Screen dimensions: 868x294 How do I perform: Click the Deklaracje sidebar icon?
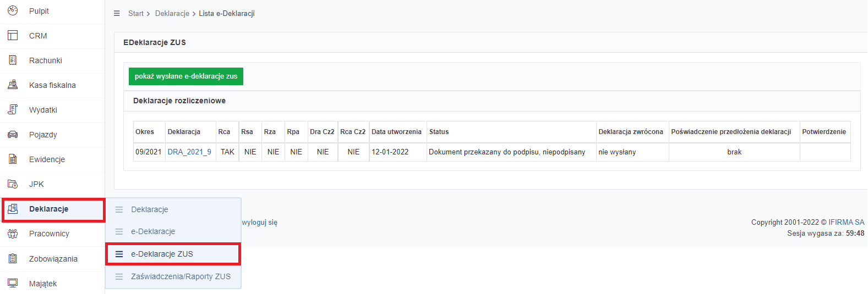(13, 208)
